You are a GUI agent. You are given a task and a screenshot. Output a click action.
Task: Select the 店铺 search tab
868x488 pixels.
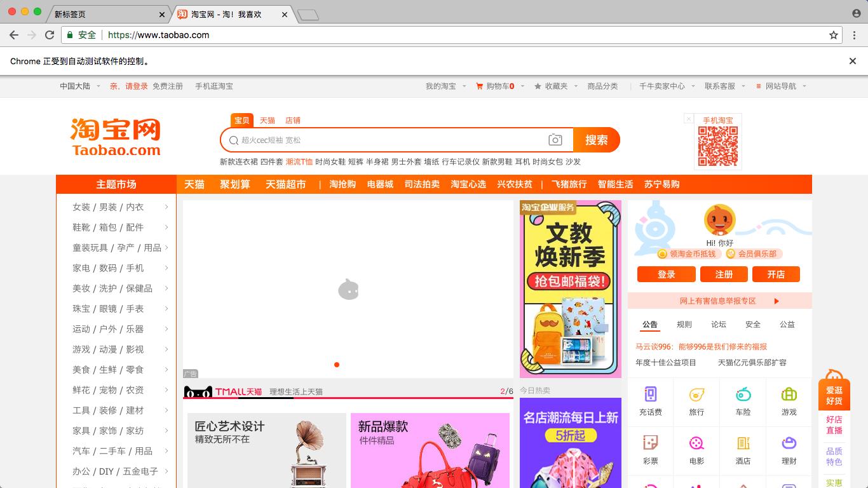[x=293, y=120]
